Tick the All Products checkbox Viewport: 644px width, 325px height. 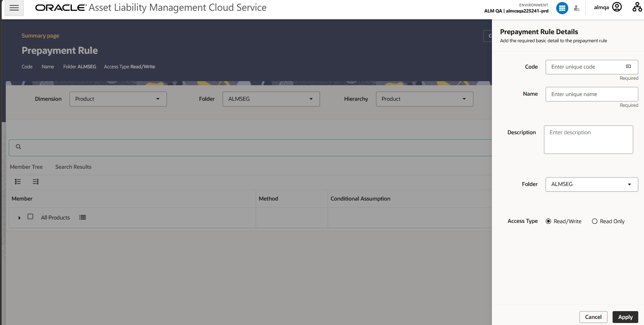click(30, 216)
